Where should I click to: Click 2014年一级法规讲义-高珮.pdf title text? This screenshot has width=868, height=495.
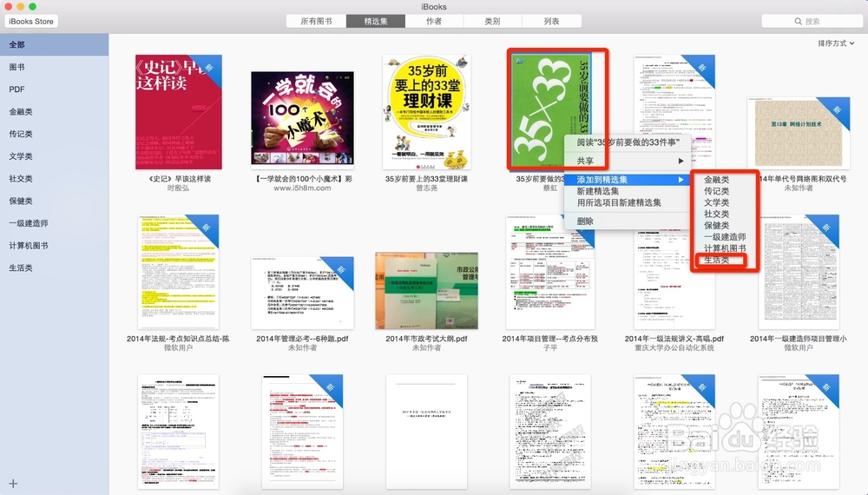(x=674, y=339)
